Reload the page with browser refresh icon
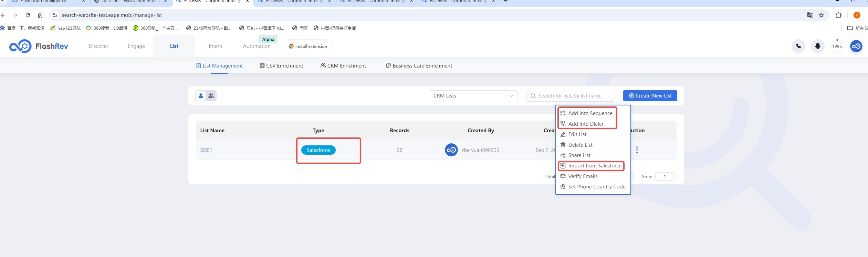 28,15
